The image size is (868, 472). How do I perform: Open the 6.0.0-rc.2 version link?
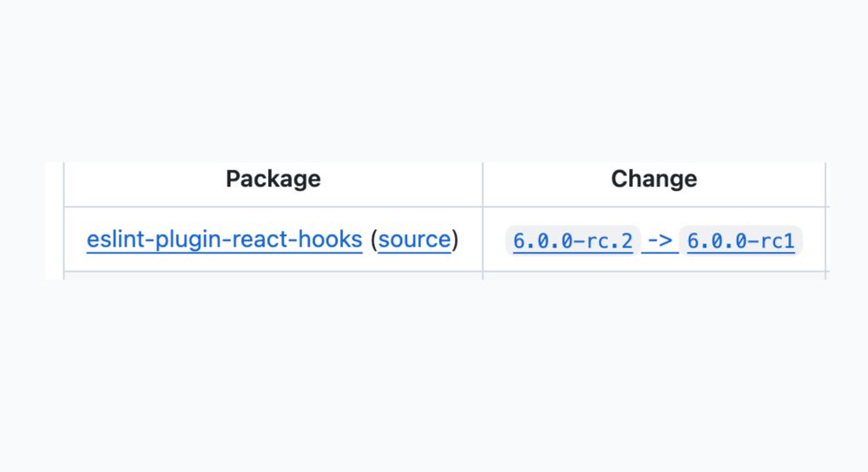(x=572, y=240)
